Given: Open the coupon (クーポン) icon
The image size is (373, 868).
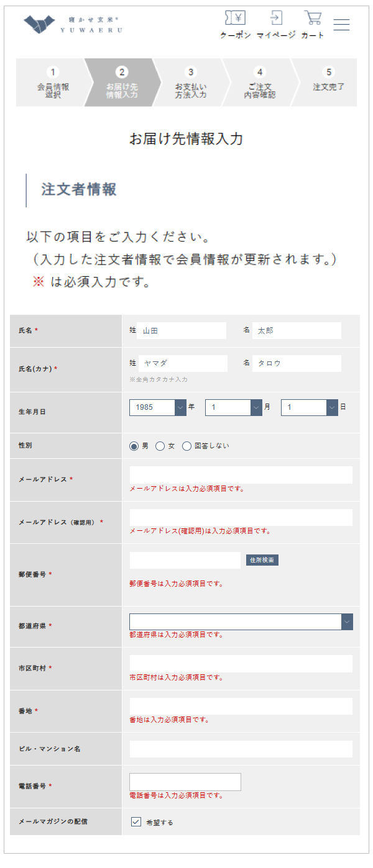Looking at the screenshot, I should click(235, 25).
